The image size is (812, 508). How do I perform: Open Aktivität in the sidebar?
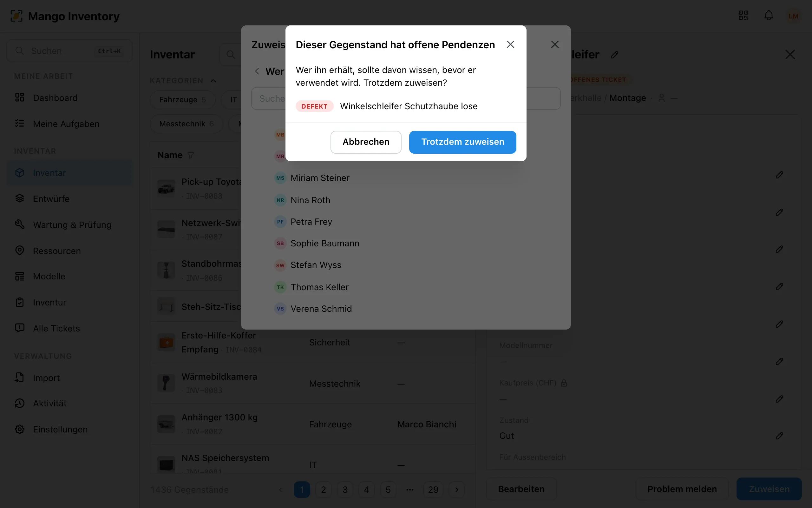tap(69, 403)
